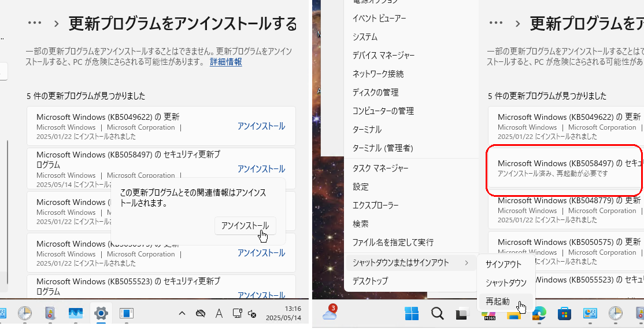Click the Settings gear icon in the left taskbar
Viewport: 644px width, 330px height.
[x=101, y=314]
